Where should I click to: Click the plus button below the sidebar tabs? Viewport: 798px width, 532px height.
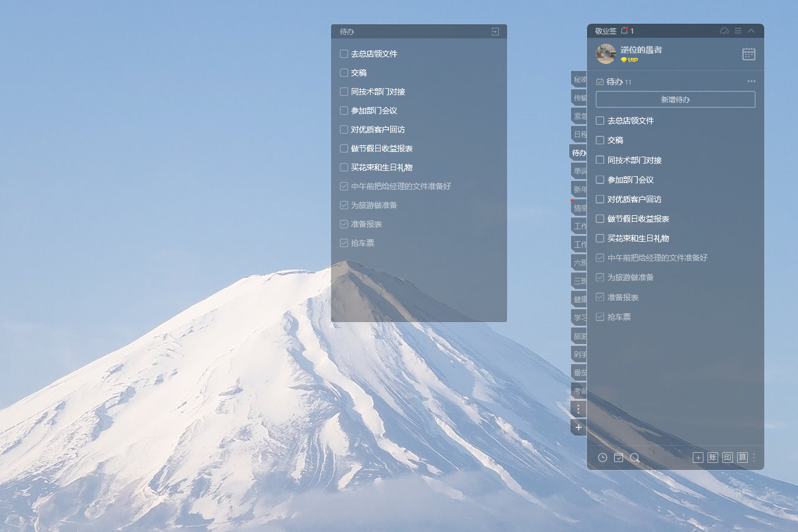coord(578,427)
